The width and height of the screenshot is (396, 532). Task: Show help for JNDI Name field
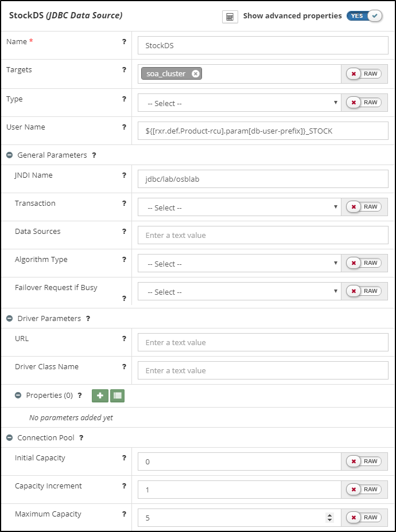pos(124,175)
